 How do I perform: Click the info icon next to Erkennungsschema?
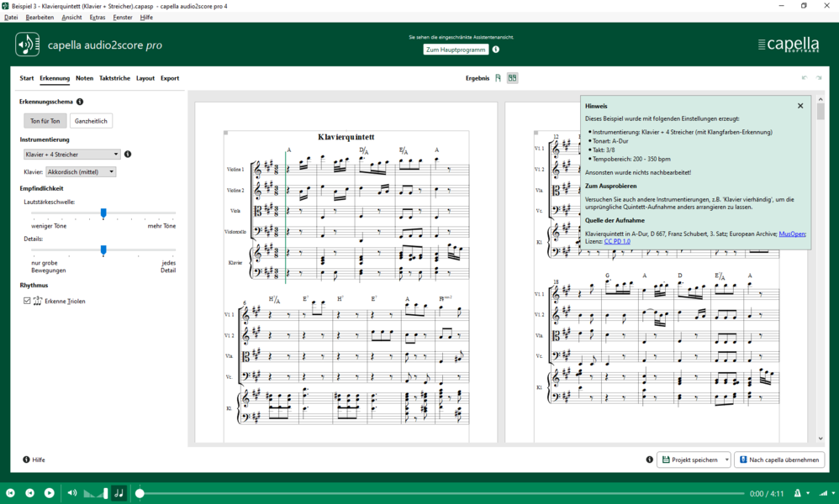80,102
